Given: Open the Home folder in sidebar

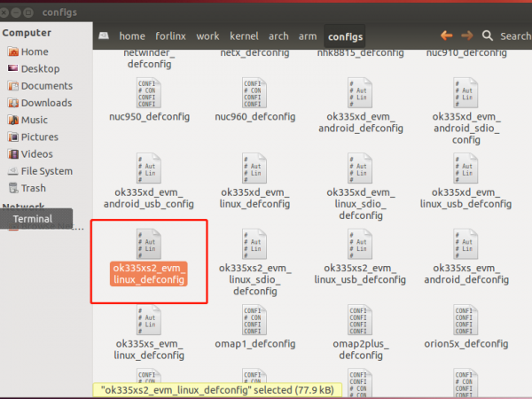Looking at the screenshot, I should click(35, 51).
